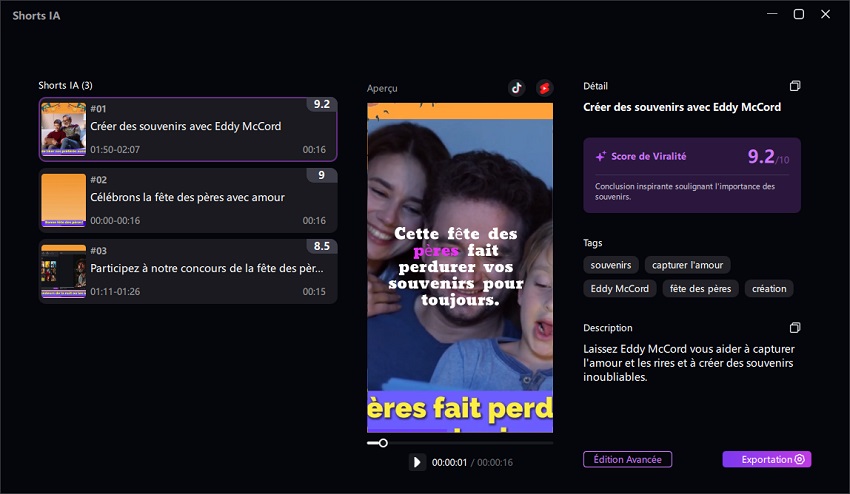Viewport: 850px width, 494px height.
Task: Click the preview playback progress slider
Action: pyautogui.click(x=460, y=443)
